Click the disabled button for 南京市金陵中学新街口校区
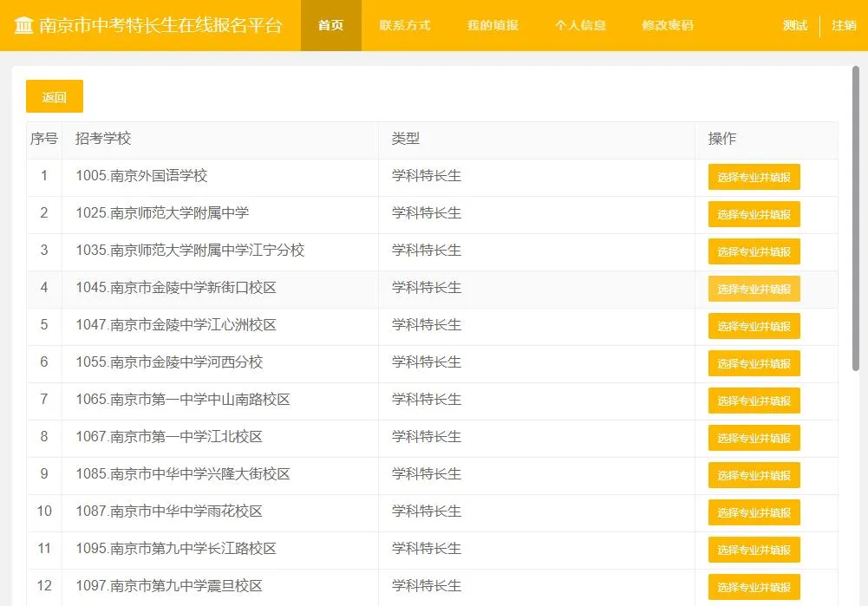The image size is (868, 606). [x=754, y=288]
